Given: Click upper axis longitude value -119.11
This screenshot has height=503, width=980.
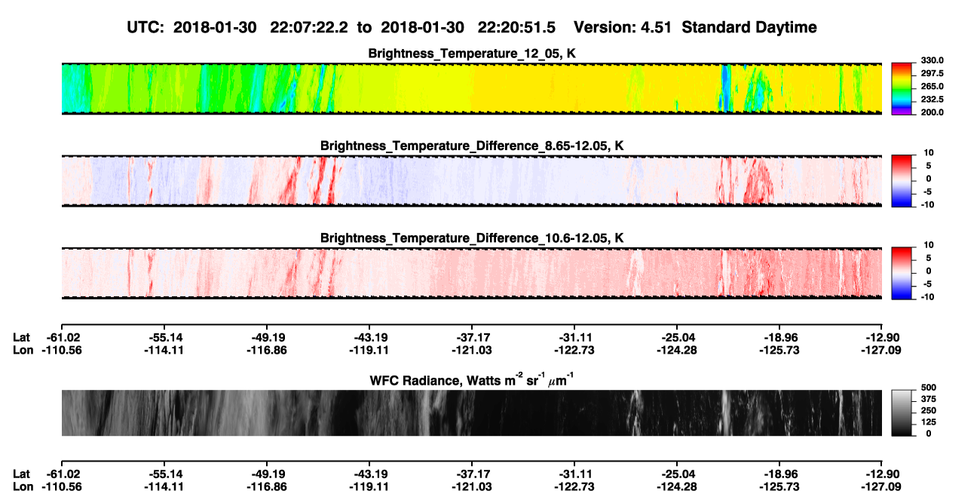Looking at the screenshot, I should point(369,350).
